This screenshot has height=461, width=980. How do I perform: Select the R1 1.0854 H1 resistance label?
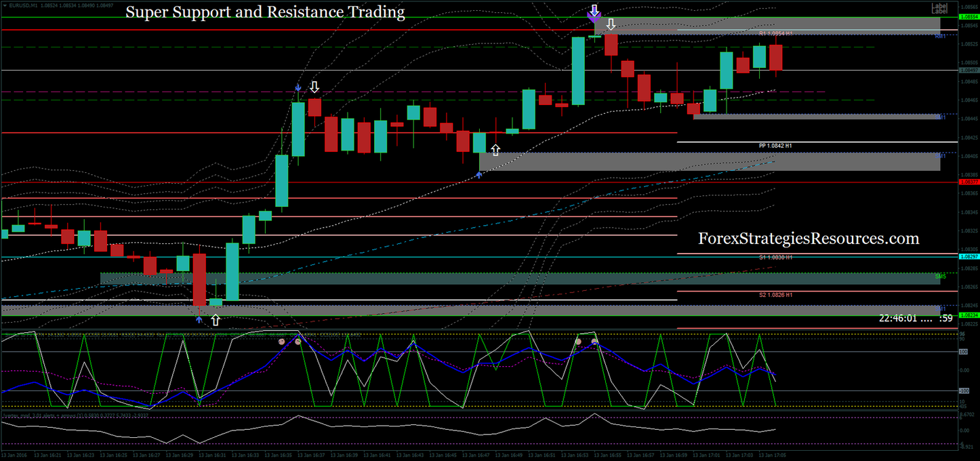(775, 33)
